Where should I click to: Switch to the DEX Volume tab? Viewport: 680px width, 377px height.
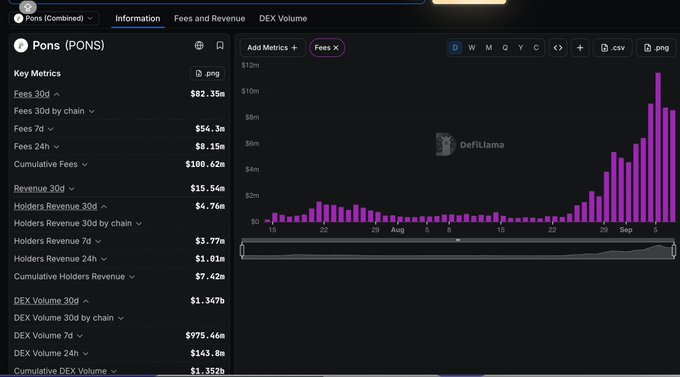(283, 18)
